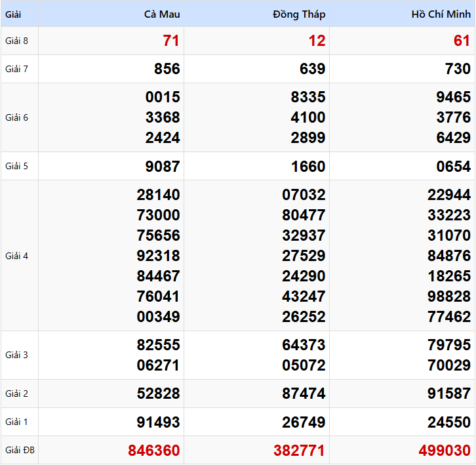Select number 8335 under Đồng Tháp
The image size is (476, 465).
click(x=308, y=97)
